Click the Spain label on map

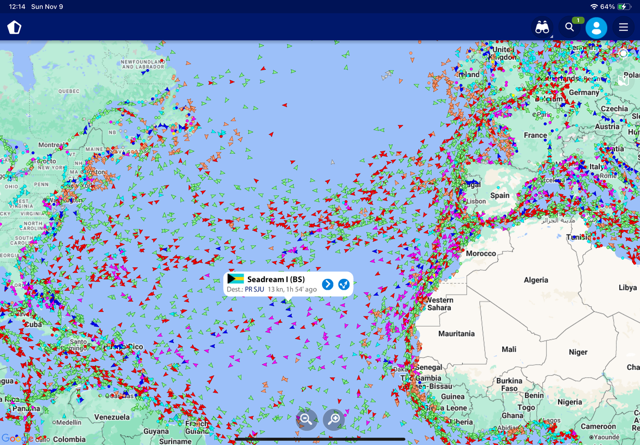tap(500, 196)
